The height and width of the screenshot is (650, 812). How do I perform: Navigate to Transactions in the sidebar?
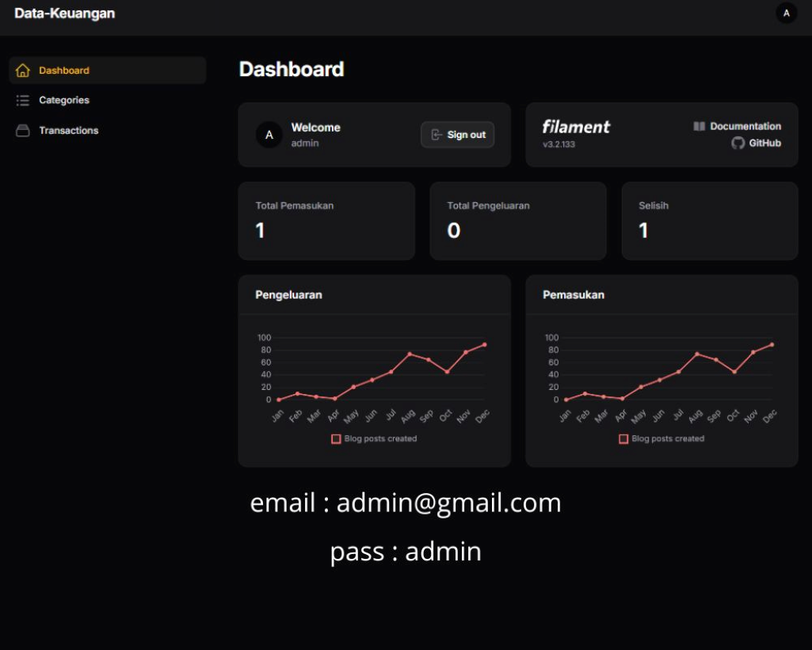tap(70, 130)
